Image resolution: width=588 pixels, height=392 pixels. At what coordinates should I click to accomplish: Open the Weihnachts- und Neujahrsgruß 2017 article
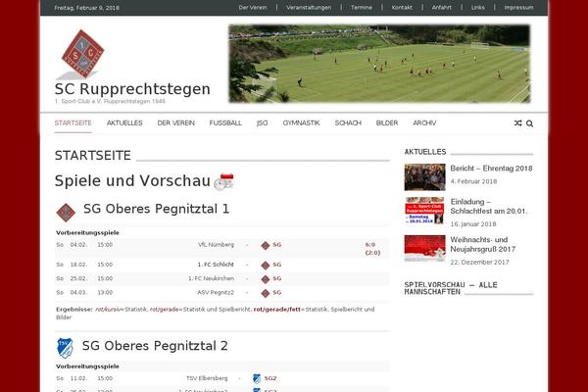483,244
